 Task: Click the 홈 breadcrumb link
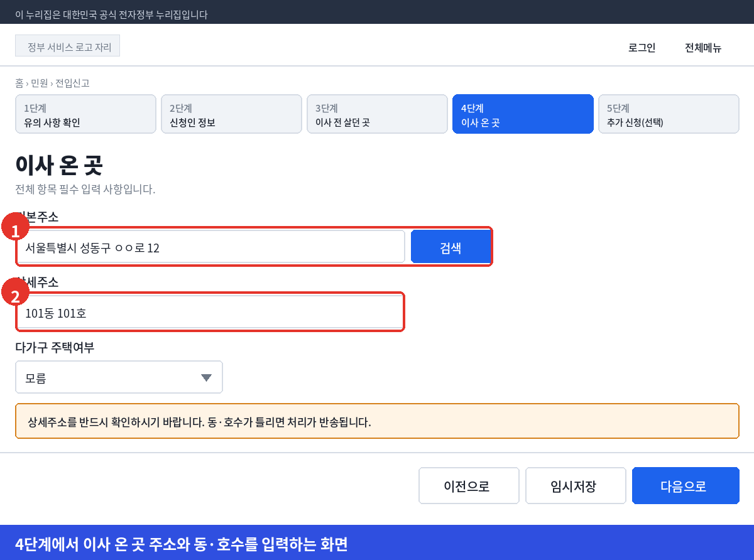(19, 83)
